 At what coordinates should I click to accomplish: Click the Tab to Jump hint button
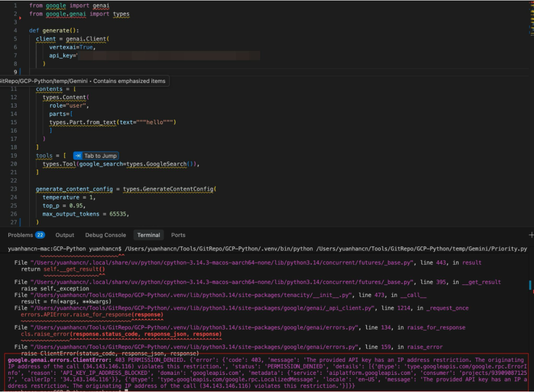click(96, 156)
